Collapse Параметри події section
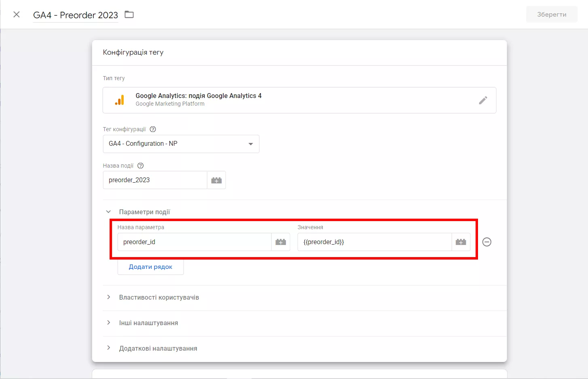The width and height of the screenshot is (588, 379). click(108, 212)
